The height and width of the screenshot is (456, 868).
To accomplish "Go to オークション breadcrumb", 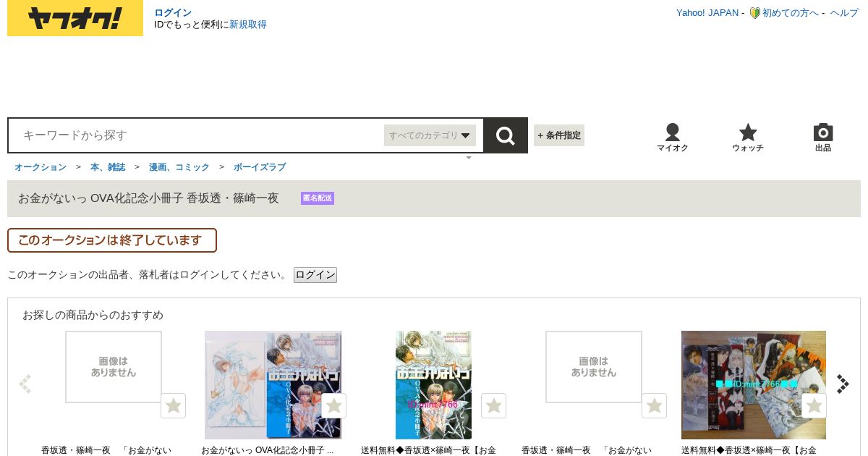I will [x=41, y=167].
